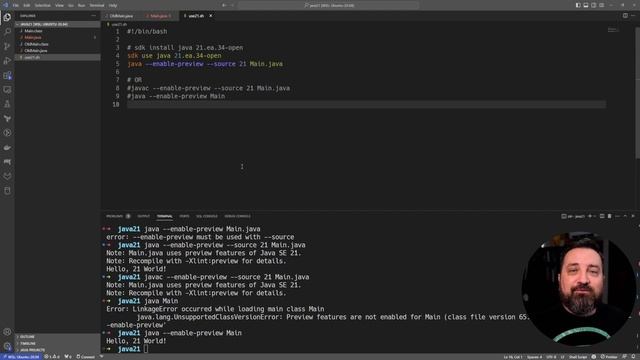
Task: Switch to the Main.java editor tab
Action: (x=159, y=16)
